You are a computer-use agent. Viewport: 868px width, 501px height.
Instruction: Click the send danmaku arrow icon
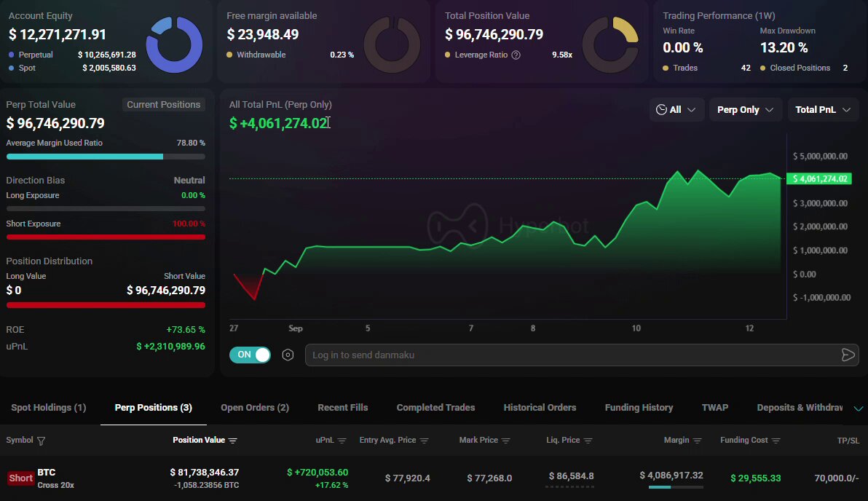click(848, 355)
